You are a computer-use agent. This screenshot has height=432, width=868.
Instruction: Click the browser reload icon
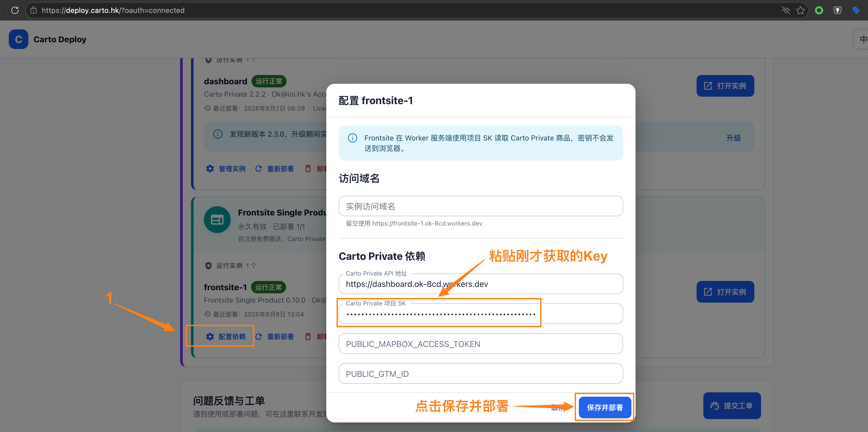tap(15, 10)
